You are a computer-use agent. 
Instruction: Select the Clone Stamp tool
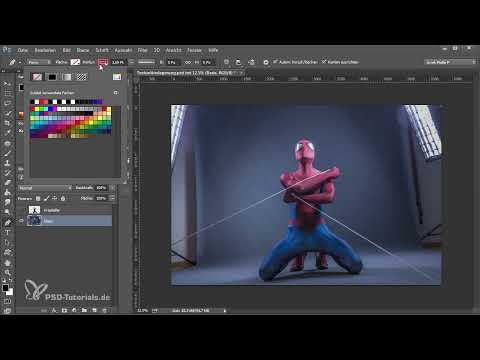click(x=7, y=163)
